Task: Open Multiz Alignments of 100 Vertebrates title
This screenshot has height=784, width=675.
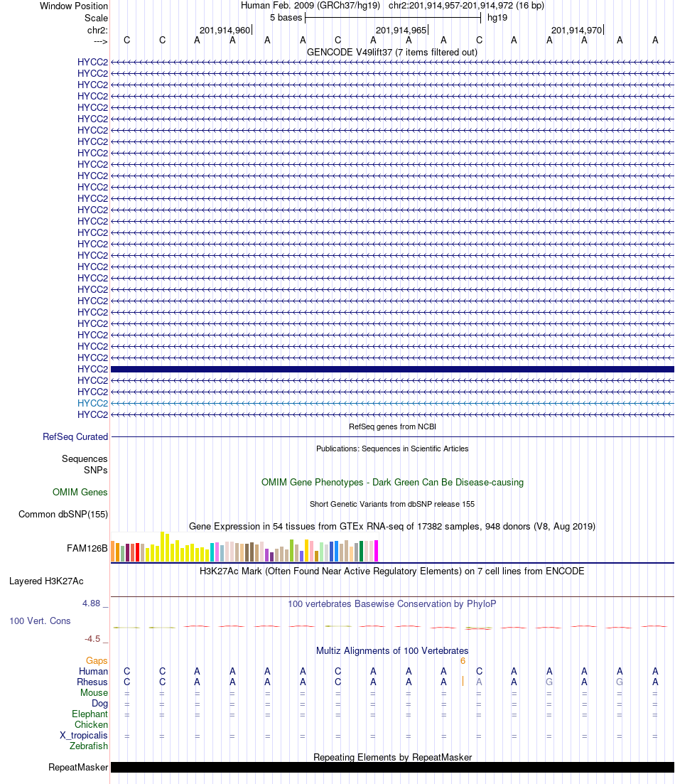Action: point(392,650)
